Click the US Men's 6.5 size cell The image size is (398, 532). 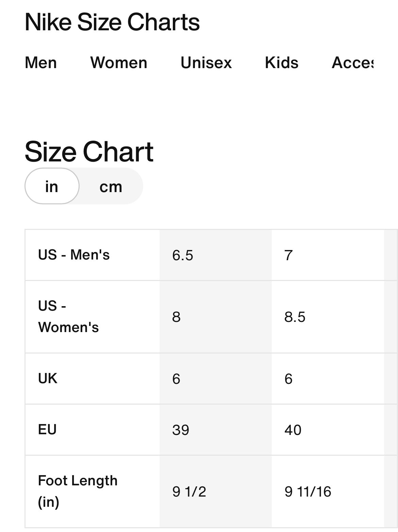183,255
